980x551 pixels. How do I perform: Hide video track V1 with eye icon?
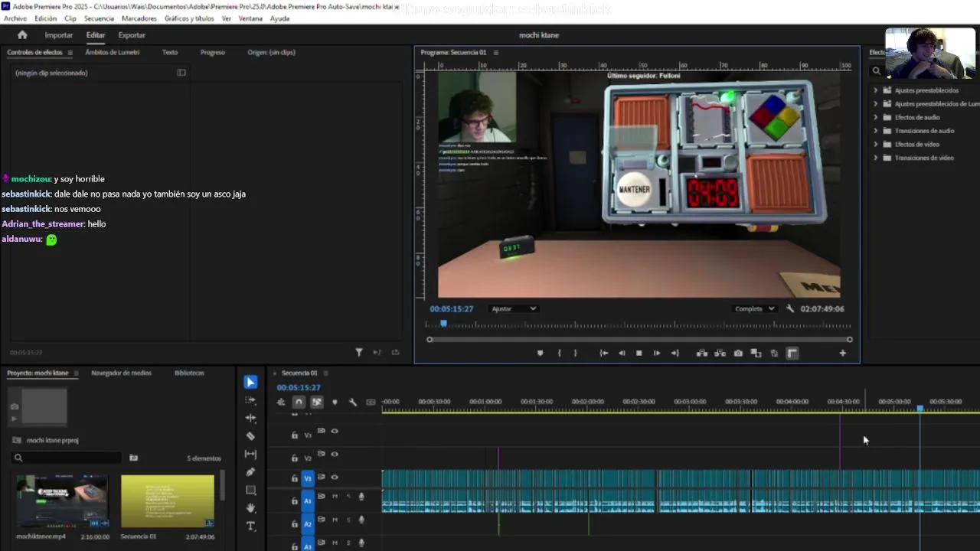tap(335, 477)
